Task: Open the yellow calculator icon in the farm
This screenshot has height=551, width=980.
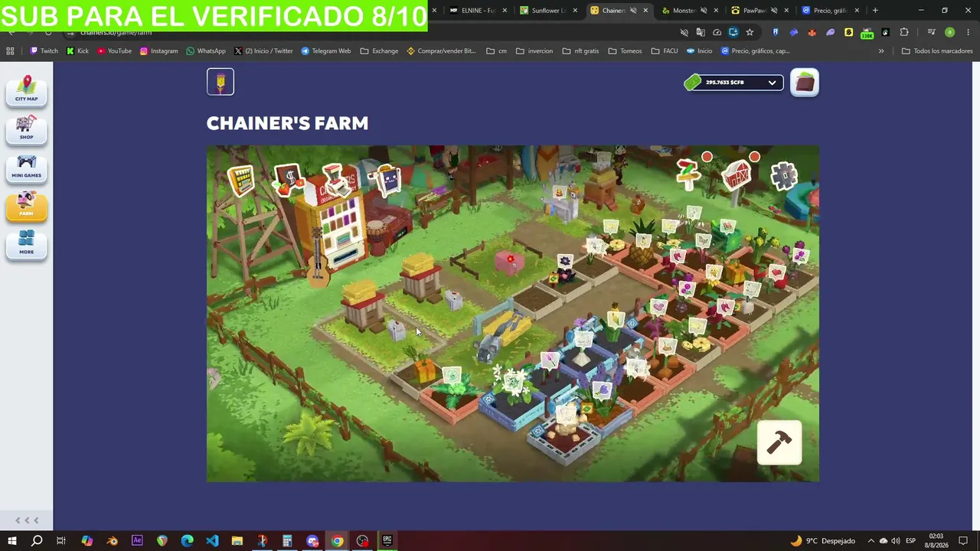Action: tap(241, 181)
